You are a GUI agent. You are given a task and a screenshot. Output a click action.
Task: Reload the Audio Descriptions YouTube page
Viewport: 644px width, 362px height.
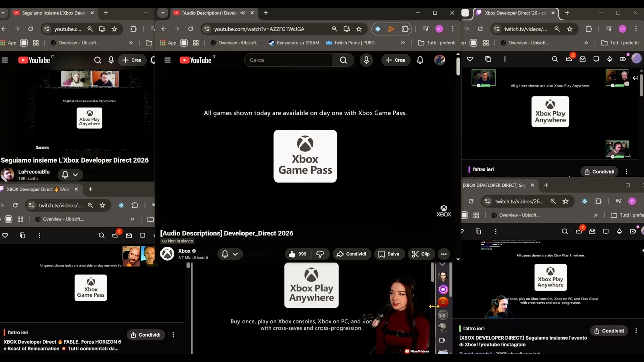click(191, 29)
